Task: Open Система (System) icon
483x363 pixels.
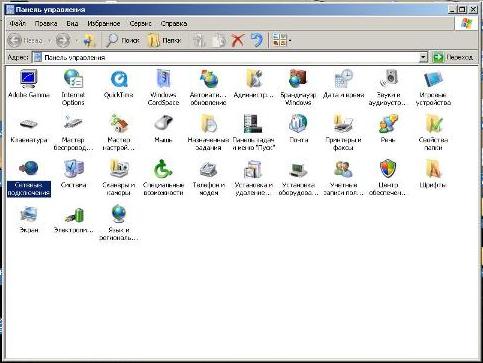Action: click(74, 169)
